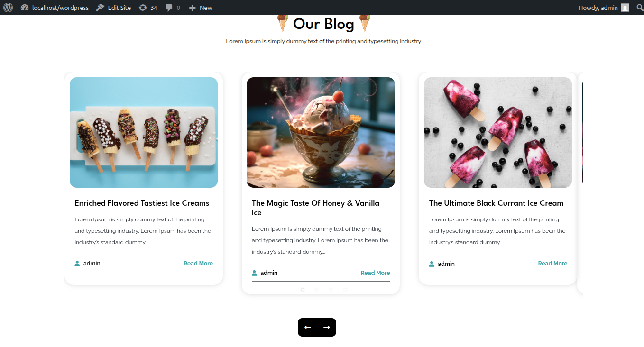Open the New content menu

[201, 8]
